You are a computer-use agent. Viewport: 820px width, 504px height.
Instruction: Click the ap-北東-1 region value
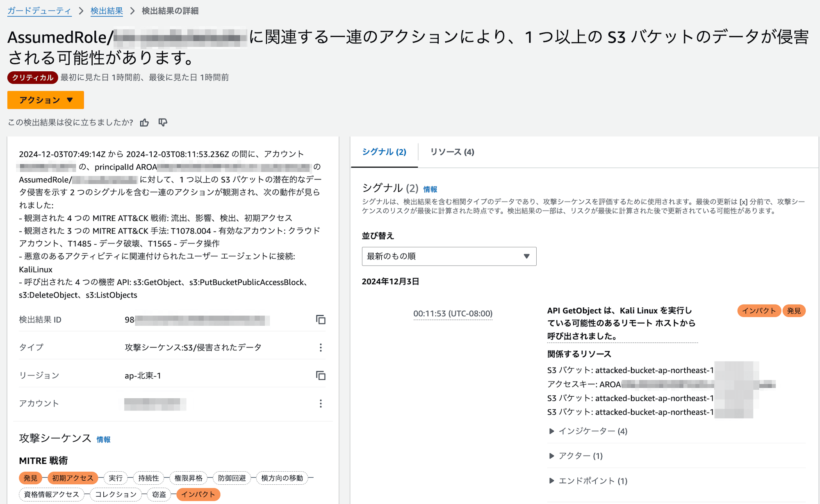143,376
